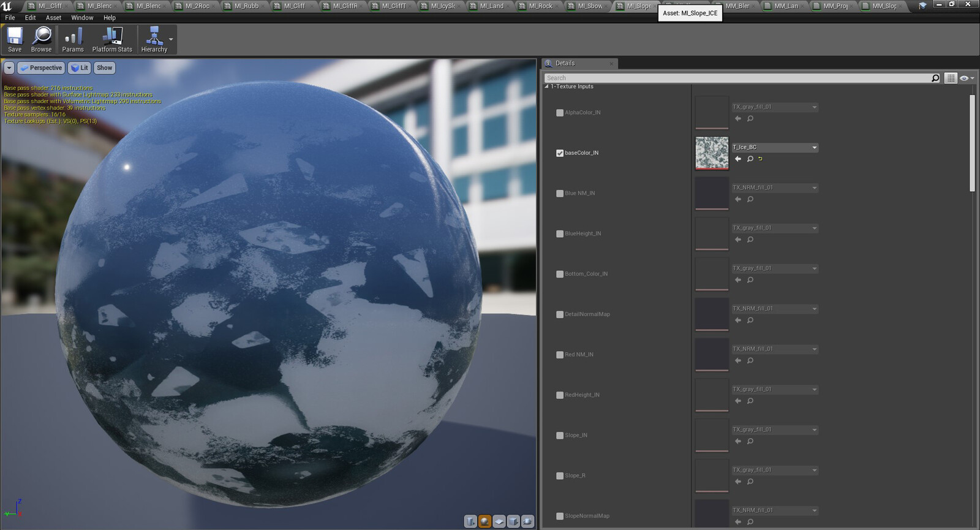
Task: Open the Asset menu
Action: tap(53, 18)
